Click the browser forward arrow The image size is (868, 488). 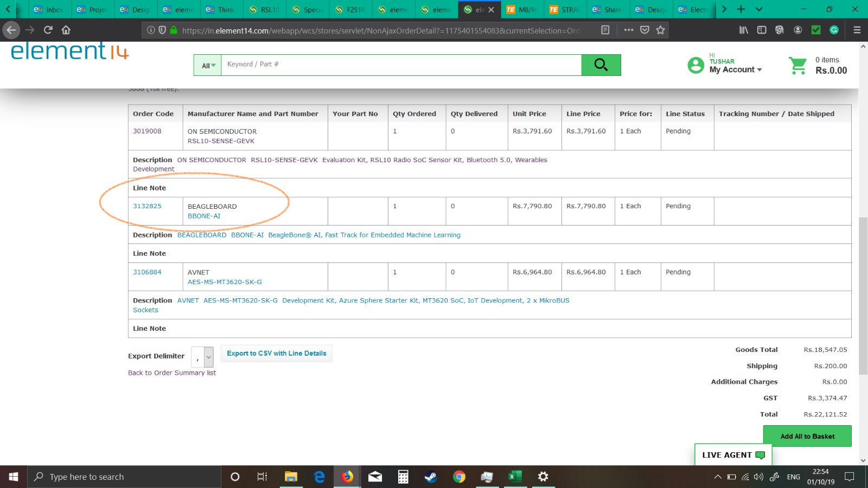coord(30,30)
